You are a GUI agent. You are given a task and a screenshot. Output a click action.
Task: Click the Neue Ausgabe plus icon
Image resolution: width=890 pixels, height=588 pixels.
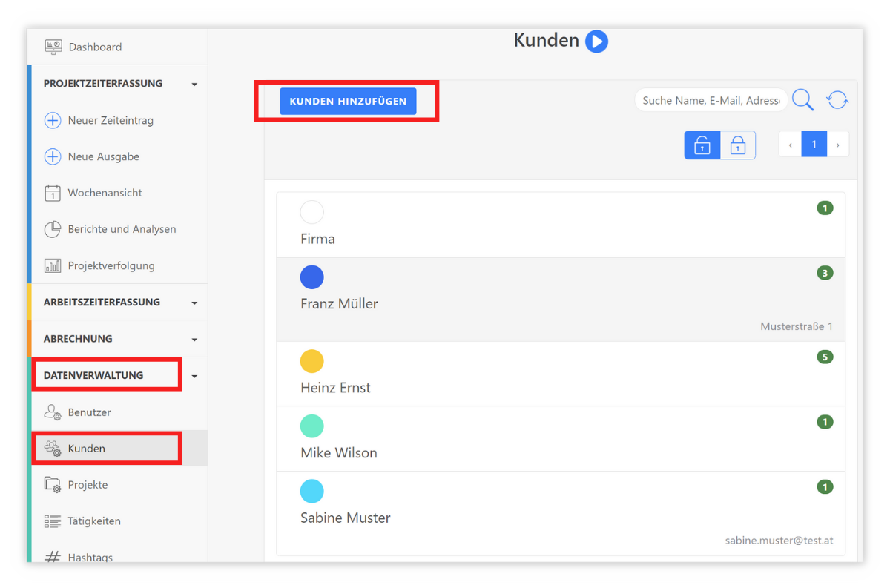(x=53, y=156)
